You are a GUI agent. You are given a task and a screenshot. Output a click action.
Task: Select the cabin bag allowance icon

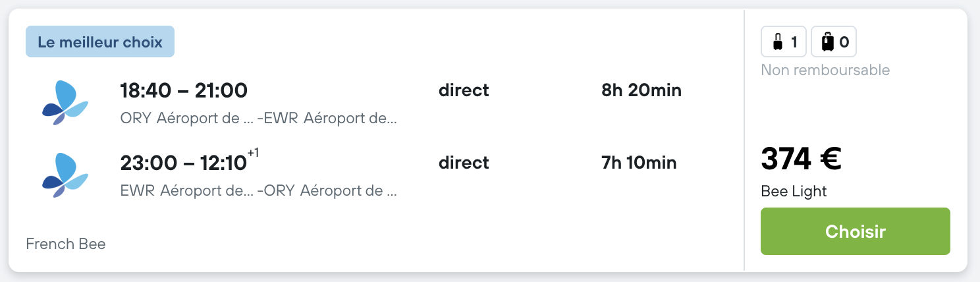pos(778,42)
